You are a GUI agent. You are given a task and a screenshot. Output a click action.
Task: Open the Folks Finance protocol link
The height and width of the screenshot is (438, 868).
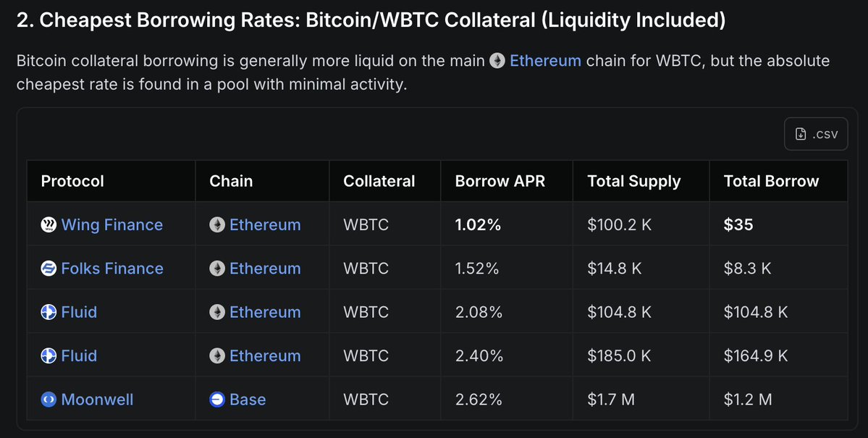(x=112, y=269)
